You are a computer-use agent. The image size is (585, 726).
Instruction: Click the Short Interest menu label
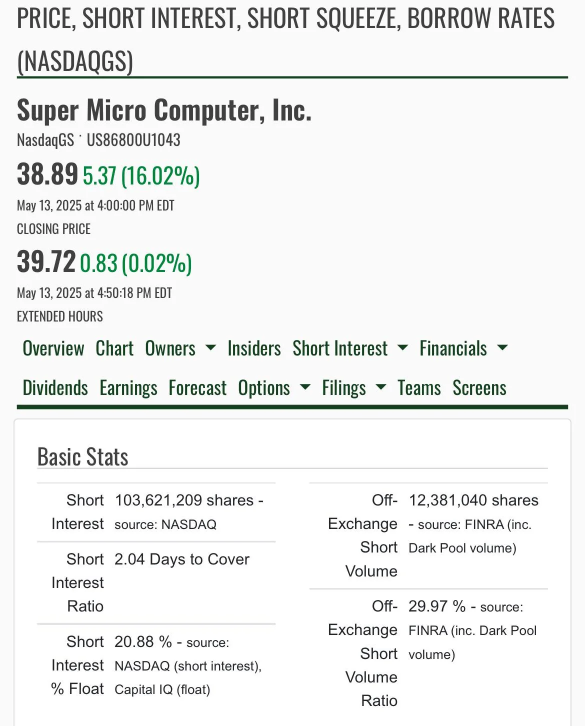[340, 348]
